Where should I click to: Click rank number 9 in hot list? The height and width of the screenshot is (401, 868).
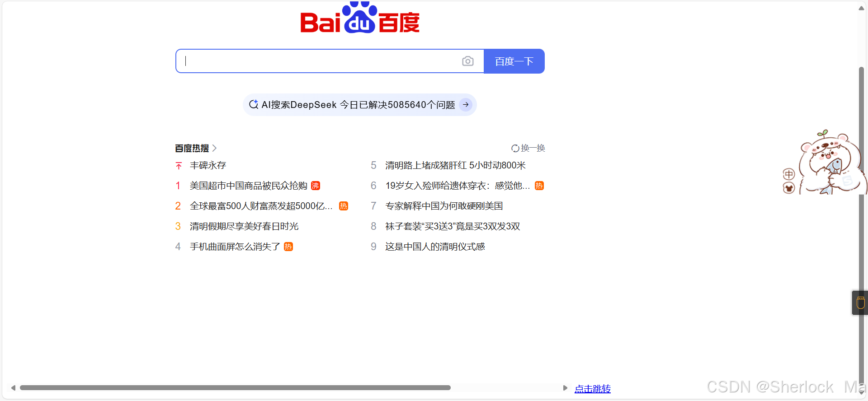[x=373, y=247]
